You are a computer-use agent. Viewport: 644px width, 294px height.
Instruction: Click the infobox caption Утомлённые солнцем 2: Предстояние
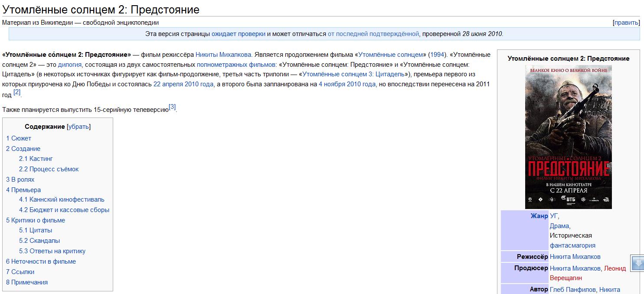click(x=569, y=59)
